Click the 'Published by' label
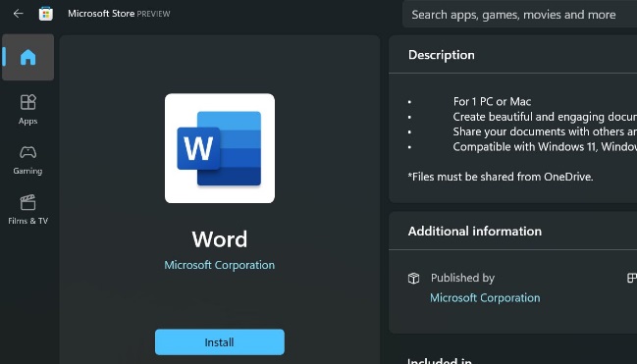 (x=462, y=278)
